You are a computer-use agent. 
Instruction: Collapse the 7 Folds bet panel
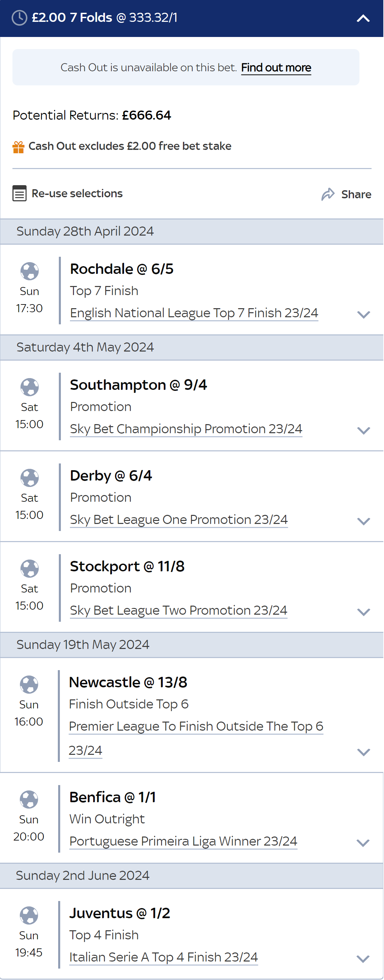(x=363, y=18)
